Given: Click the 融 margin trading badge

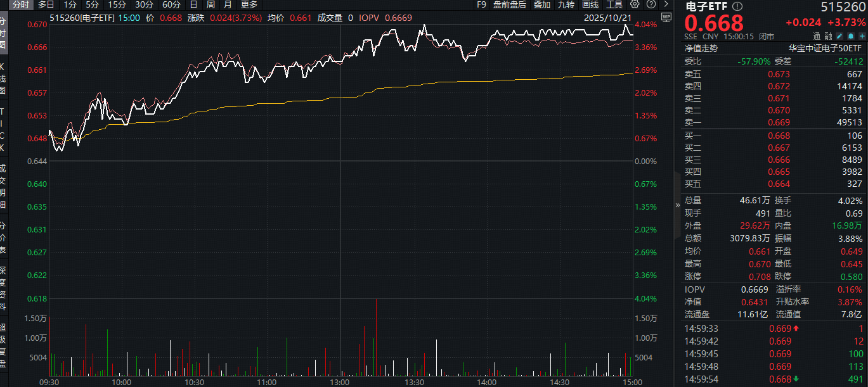Looking at the screenshot, I should [828, 36].
